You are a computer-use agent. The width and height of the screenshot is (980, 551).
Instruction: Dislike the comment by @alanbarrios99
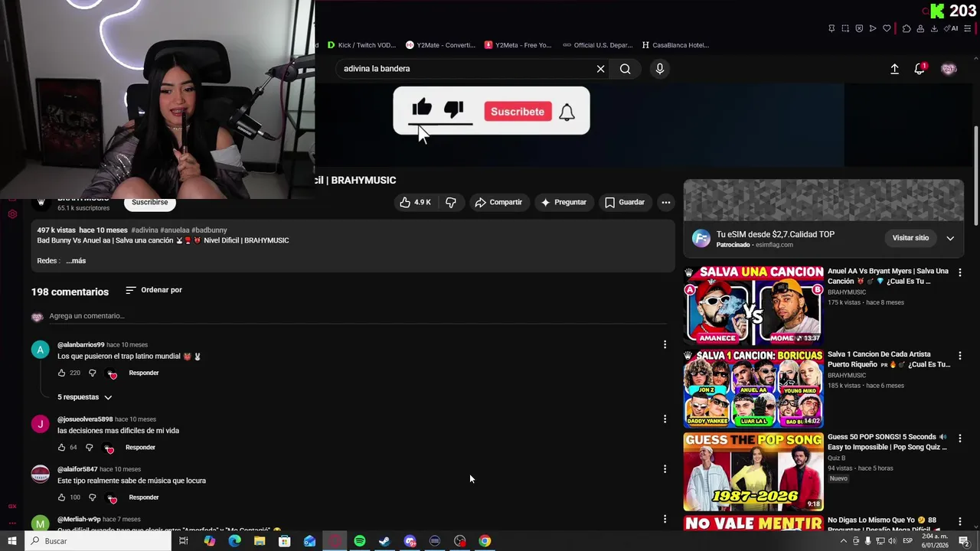pos(92,373)
